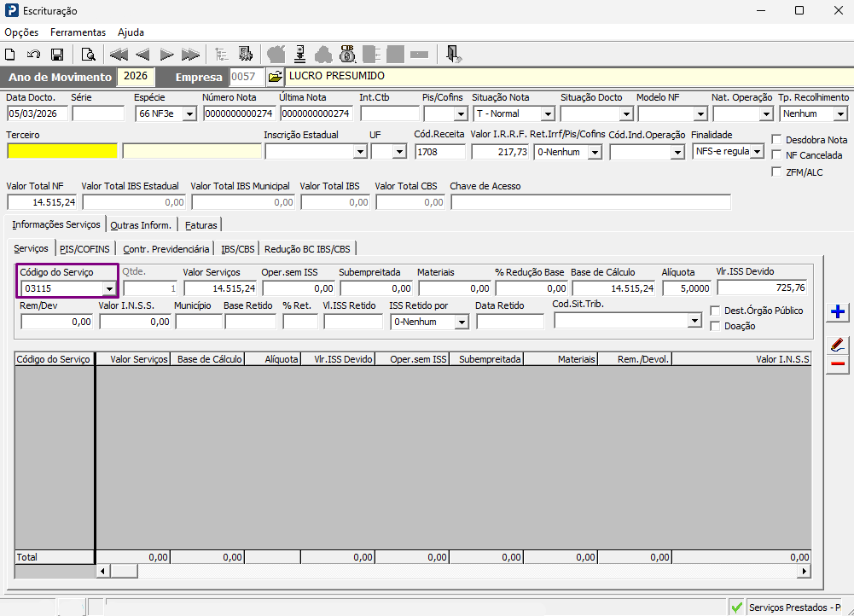The width and height of the screenshot is (854, 616).
Task: Expand the Código do Serviço dropdown
Action: tap(109, 288)
